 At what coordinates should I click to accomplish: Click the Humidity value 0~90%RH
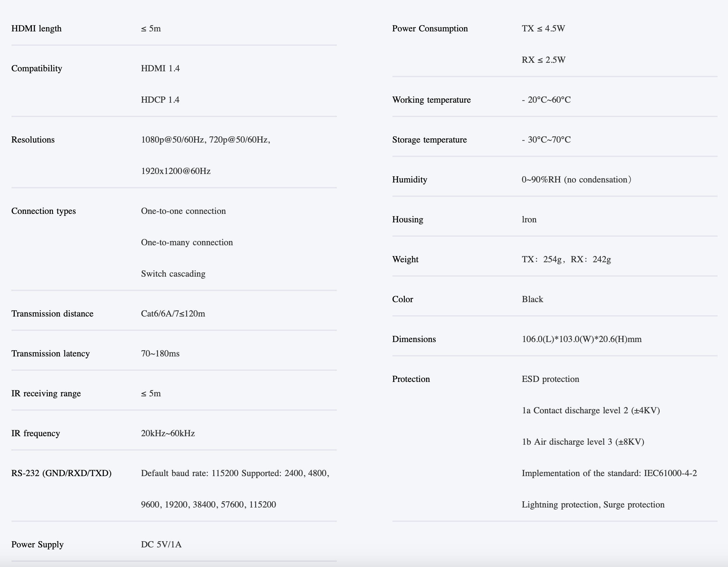tap(576, 180)
